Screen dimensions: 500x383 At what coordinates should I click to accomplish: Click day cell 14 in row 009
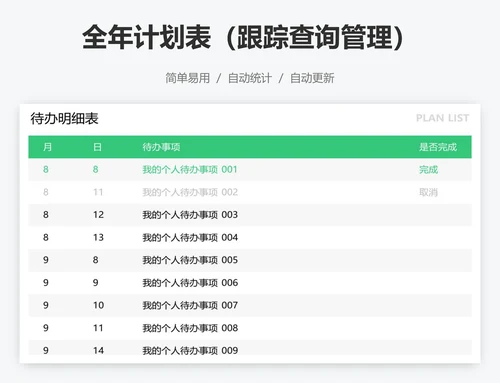(98, 350)
